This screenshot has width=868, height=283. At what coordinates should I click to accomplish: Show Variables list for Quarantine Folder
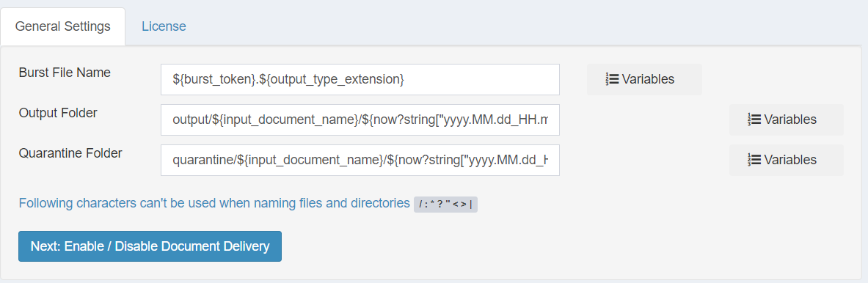[786, 160]
